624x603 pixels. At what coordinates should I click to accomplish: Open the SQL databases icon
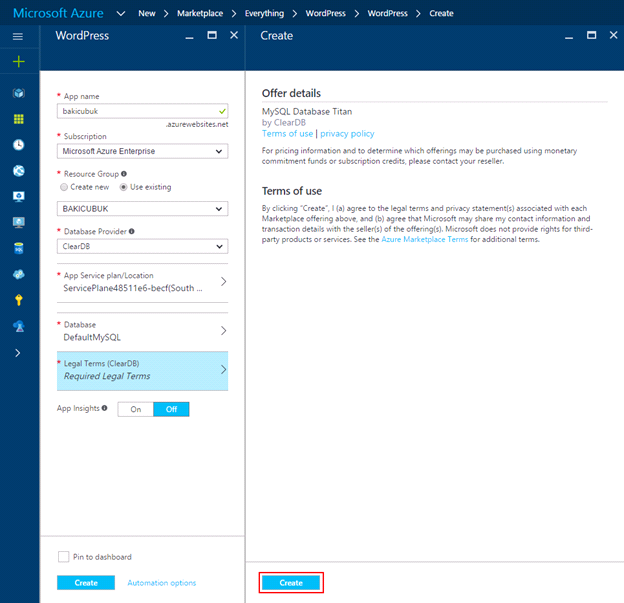pyautogui.click(x=19, y=248)
